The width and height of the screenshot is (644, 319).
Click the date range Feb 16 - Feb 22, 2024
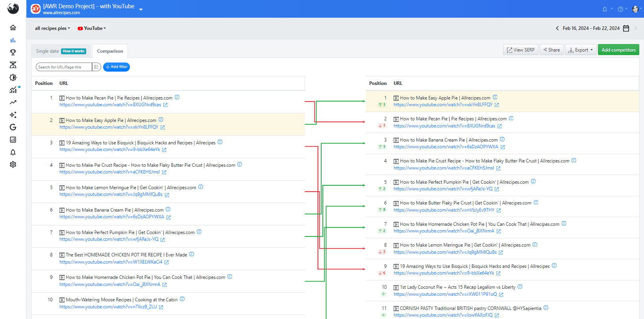591,28
